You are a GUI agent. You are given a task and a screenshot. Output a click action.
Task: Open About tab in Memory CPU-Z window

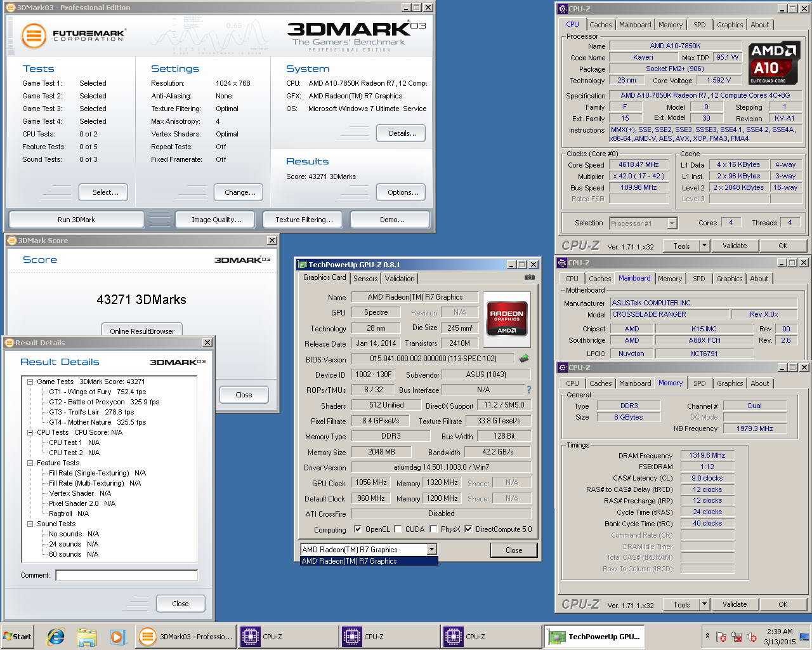point(759,383)
